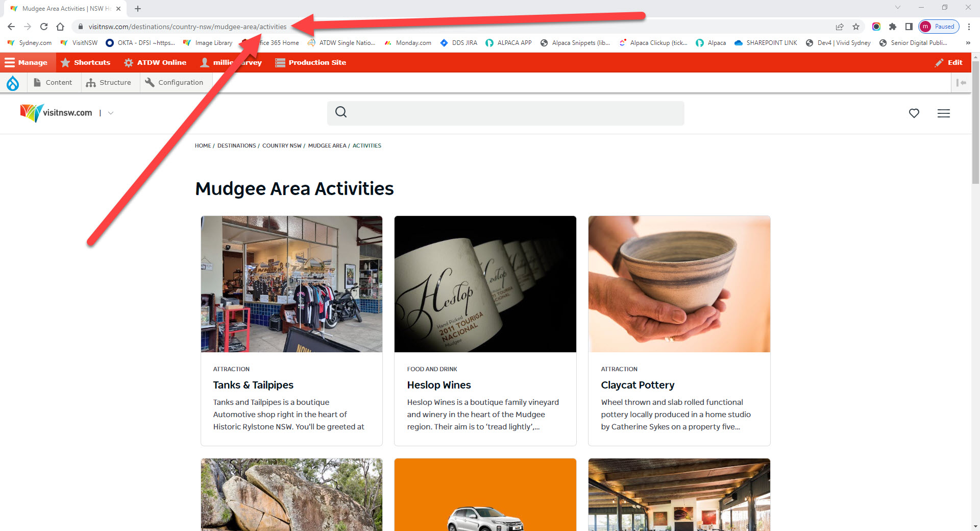The height and width of the screenshot is (531, 980).
Task: Open Heslop Wines bottle photo
Action: tap(485, 284)
